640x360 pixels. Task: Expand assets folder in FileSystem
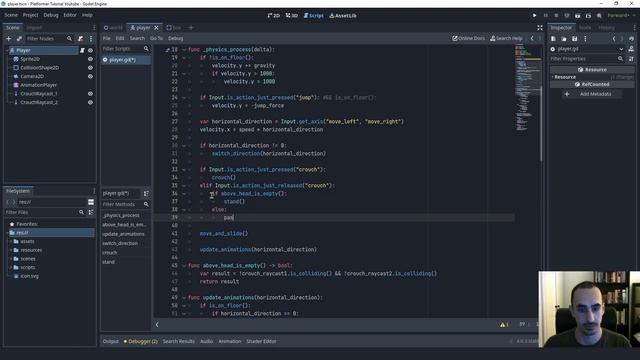click(11, 242)
